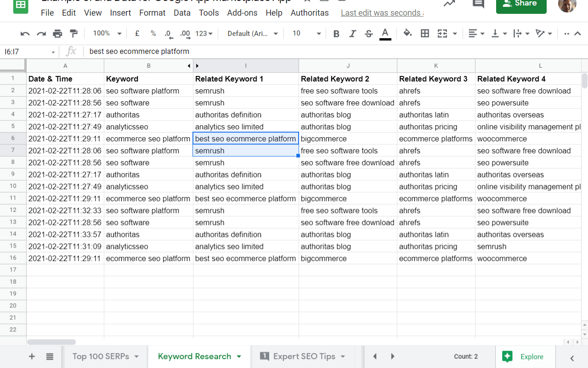This screenshot has width=588, height=368.
Task: Open the File menu
Action: 47,13
